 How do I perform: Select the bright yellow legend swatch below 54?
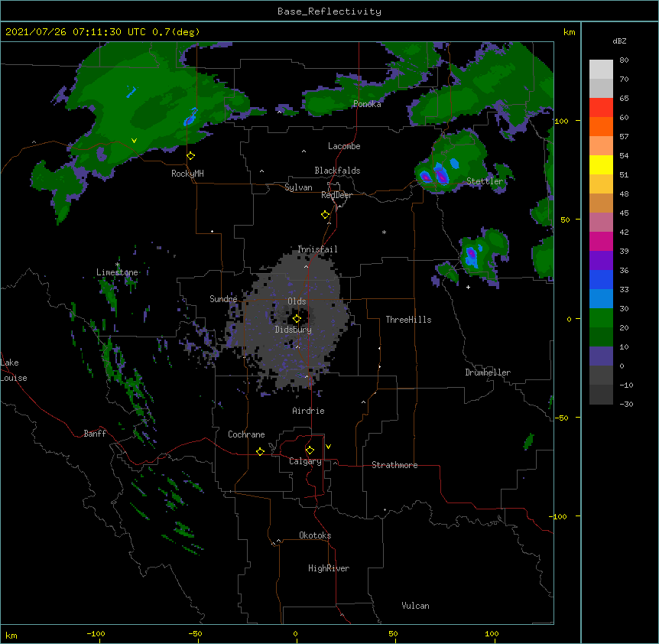click(x=601, y=164)
